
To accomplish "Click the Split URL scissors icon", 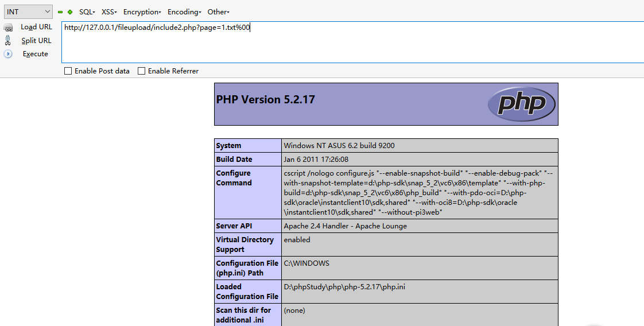I will 8,40.
